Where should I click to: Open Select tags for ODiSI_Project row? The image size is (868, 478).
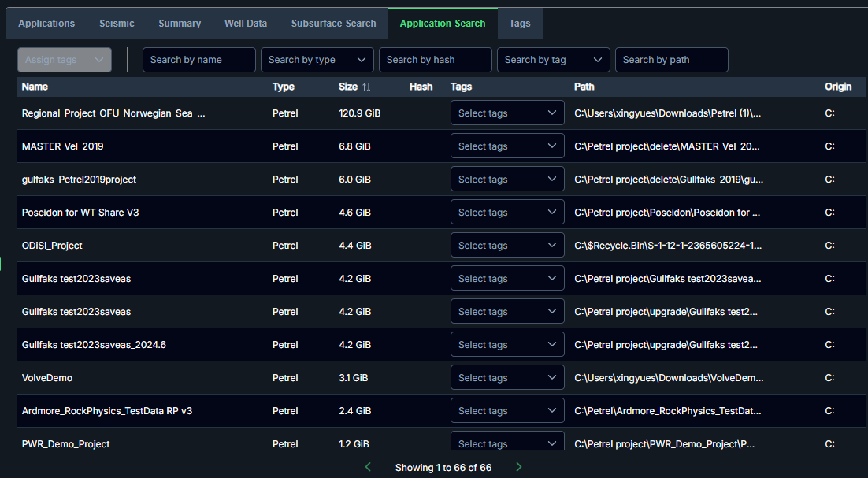tap(507, 246)
